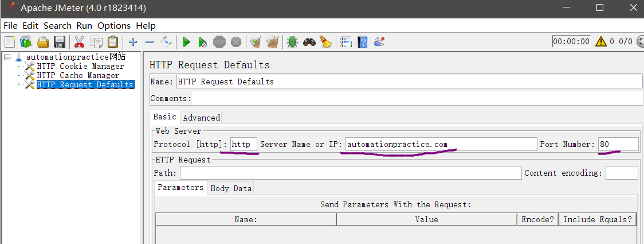Image resolution: width=644 pixels, height=244 pixels.
Task: Select the automationpractice网站 test plan node
Action: (76, 57)
